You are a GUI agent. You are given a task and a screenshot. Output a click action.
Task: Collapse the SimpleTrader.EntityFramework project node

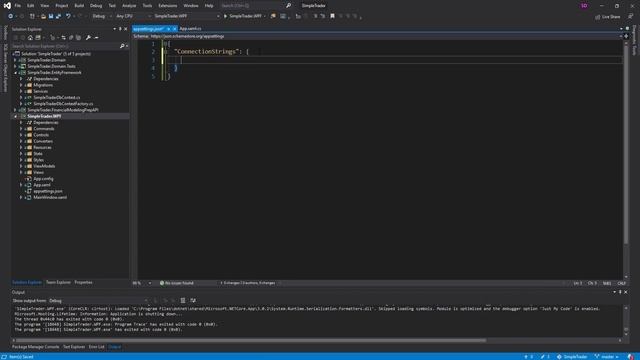click(16, 73)
